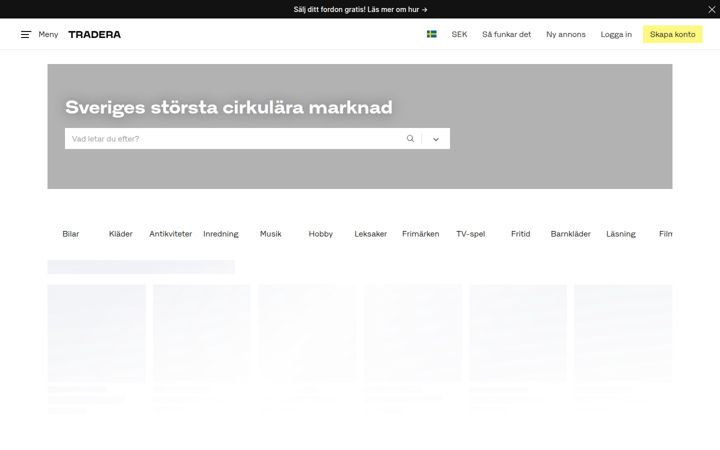The image size is (720, 450).
Task: Click 'Logga in'
Action: click(x=616, y=34)
